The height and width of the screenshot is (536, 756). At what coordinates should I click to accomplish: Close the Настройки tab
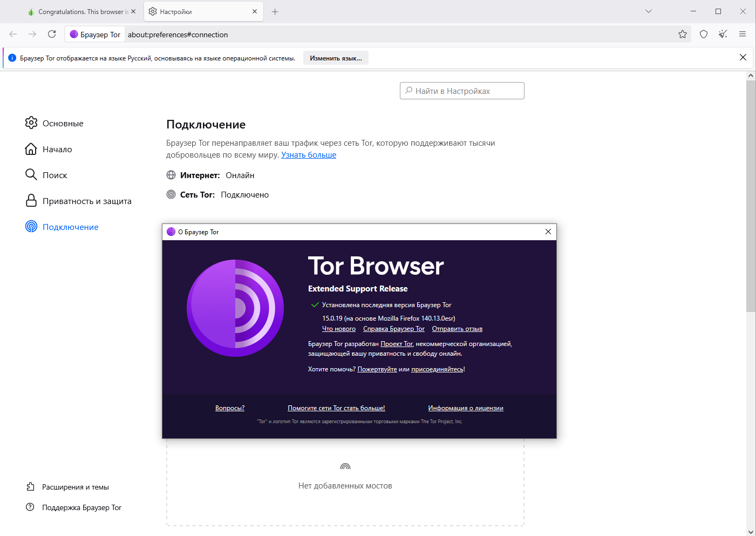[x=255, y=11]
